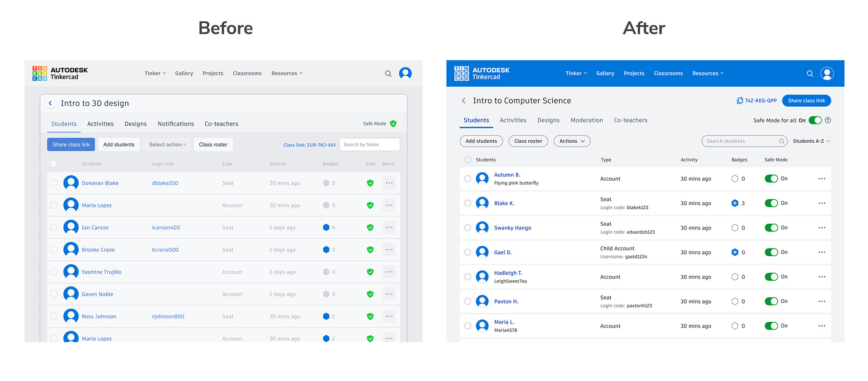Switch to the Notifications tab in Before
Image resolution: width=868 pixels, height=381 pixels.
(176, 124)
